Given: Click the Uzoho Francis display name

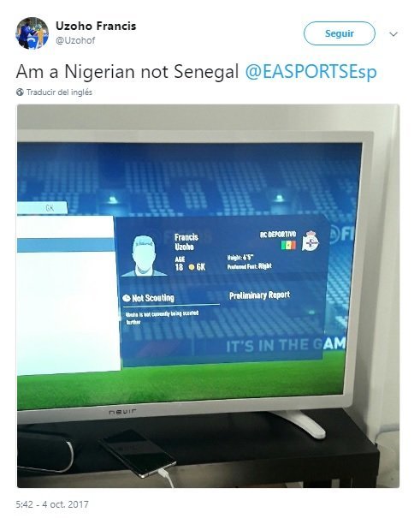Looking at the screenshot, I should pos(96,26).
